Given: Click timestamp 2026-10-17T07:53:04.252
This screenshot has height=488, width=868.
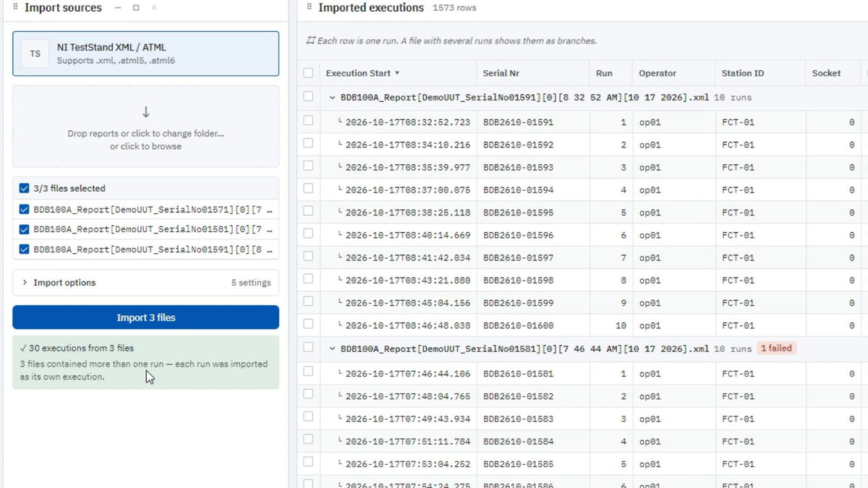Looking at the screenshot, I should pos(407,464).
